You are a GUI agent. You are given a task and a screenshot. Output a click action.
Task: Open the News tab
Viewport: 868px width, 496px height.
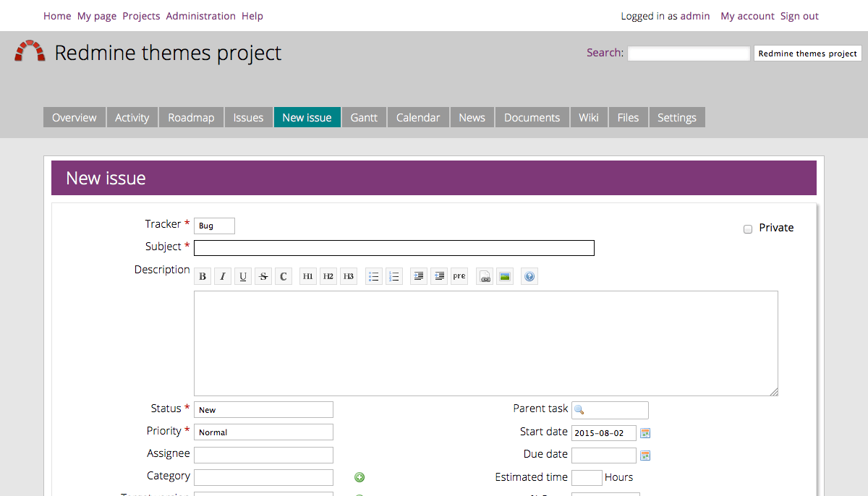coord(472,117)
